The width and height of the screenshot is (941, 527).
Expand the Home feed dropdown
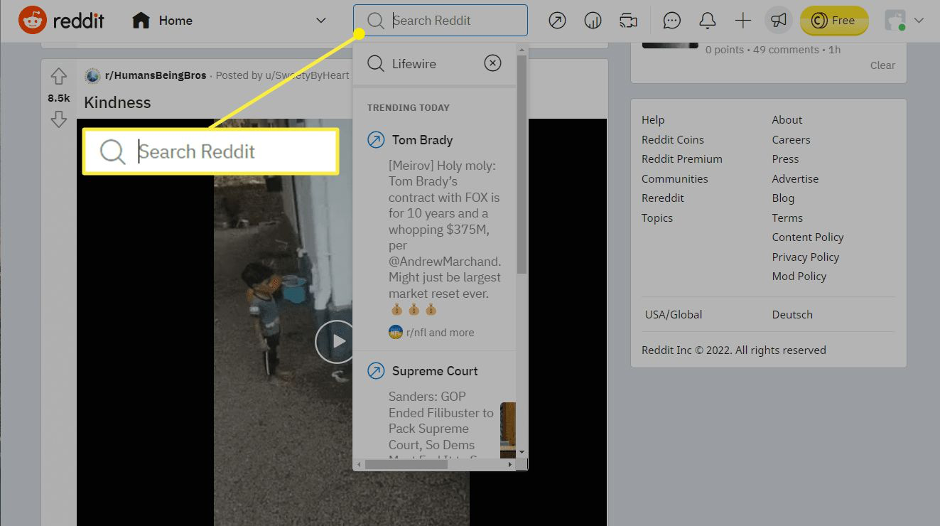point(320,21)
